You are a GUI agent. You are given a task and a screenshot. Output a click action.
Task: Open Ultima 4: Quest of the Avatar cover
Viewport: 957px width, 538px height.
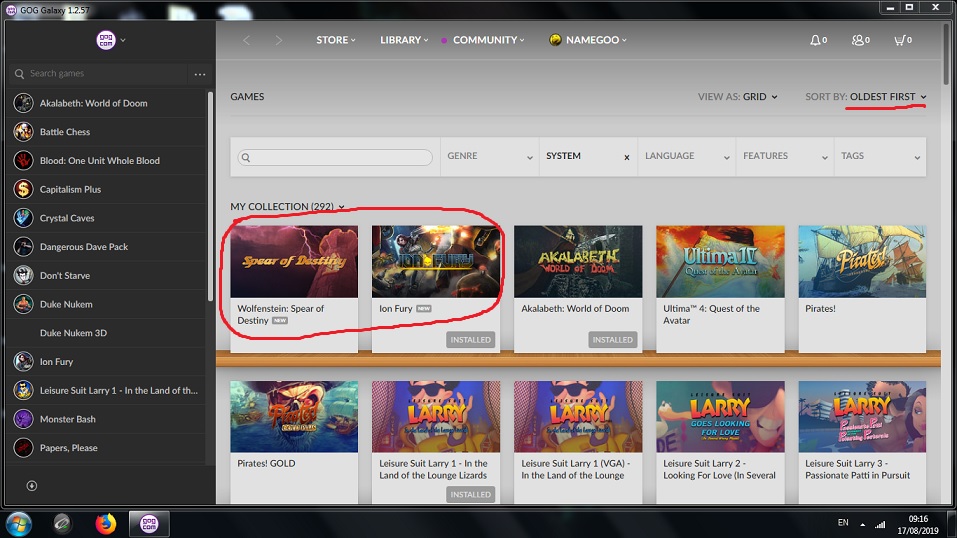(x=720, y=261)
